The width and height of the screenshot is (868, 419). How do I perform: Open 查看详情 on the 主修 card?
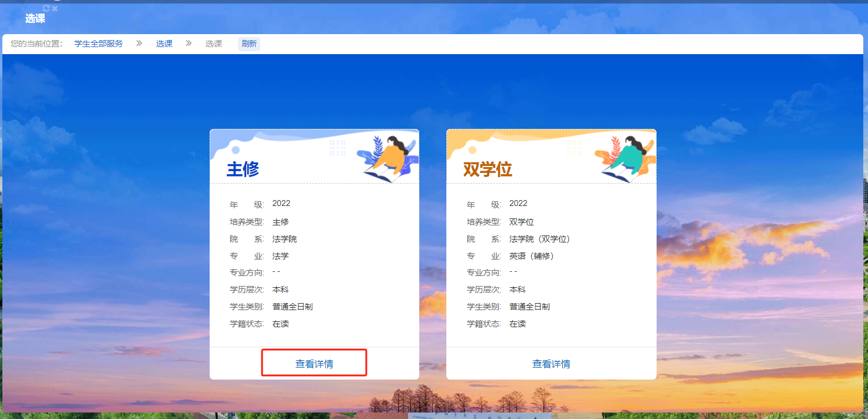pos(314,364)
